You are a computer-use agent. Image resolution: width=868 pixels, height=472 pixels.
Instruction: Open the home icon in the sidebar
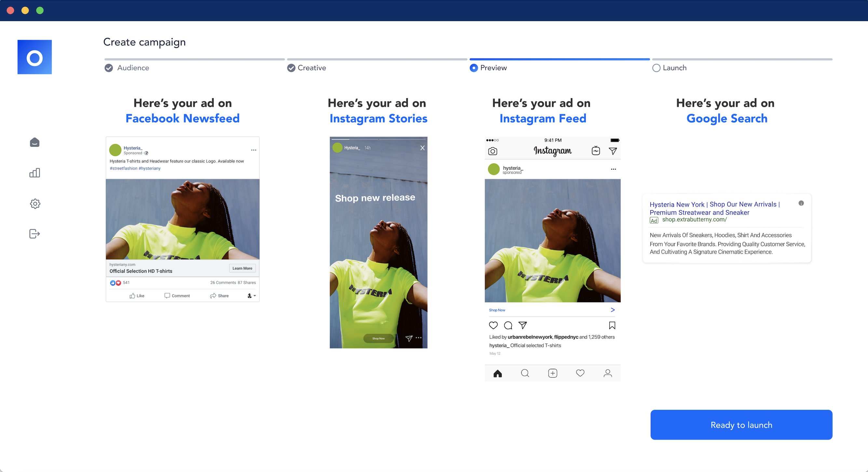tap(35, 142)
